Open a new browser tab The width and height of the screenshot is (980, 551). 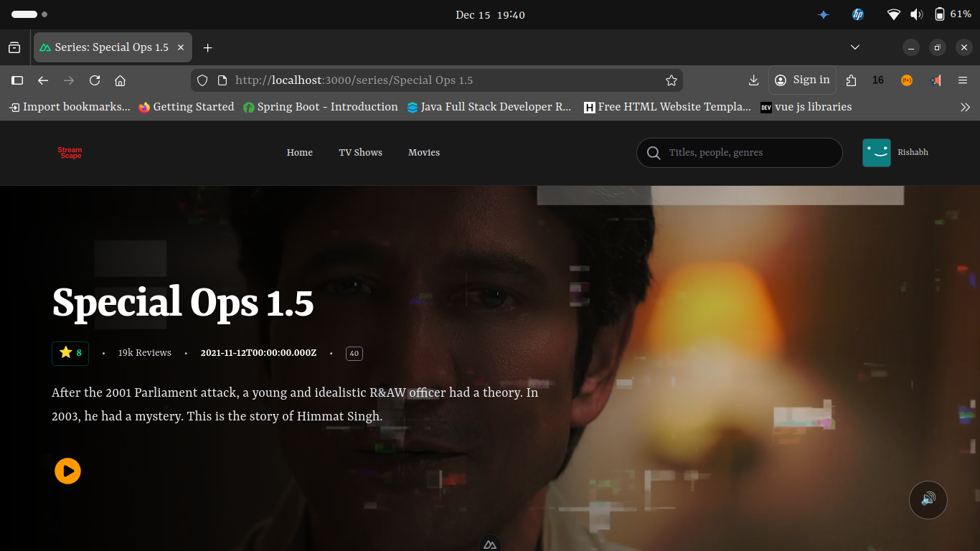point(207,47)
